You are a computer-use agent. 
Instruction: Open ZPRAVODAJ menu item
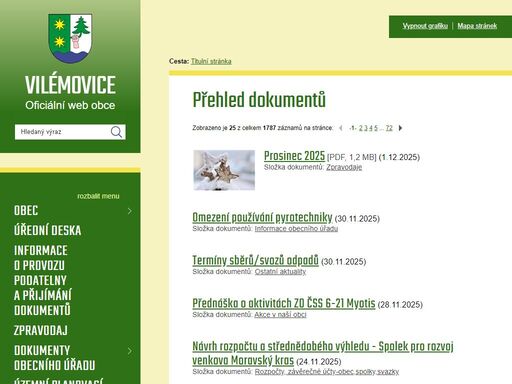[41, 331]
